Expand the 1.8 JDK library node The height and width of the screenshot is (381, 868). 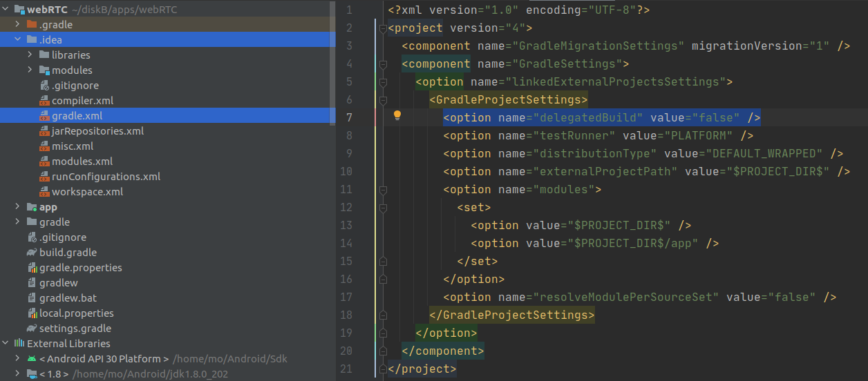tap(18, 374)
